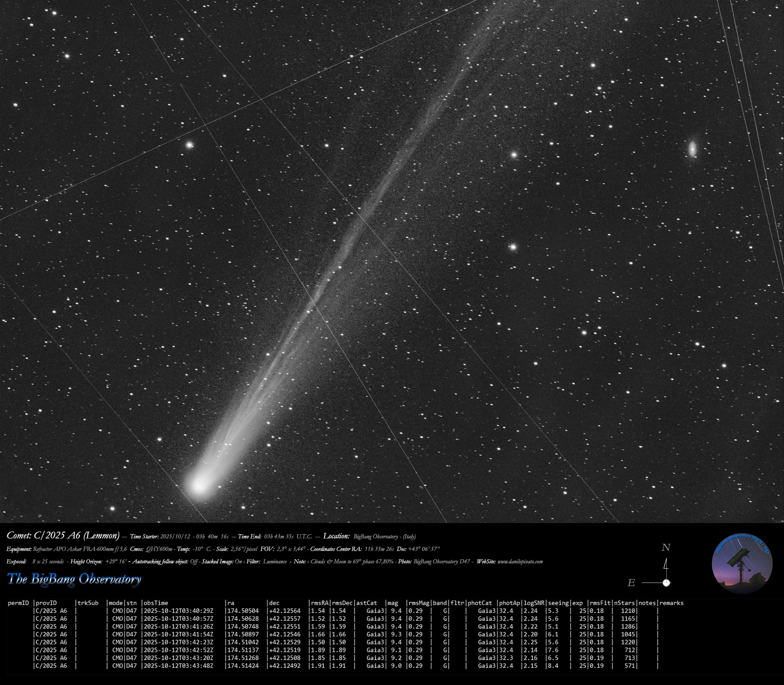Click the first row's ra value 174.50504

[x=243, y=611]
